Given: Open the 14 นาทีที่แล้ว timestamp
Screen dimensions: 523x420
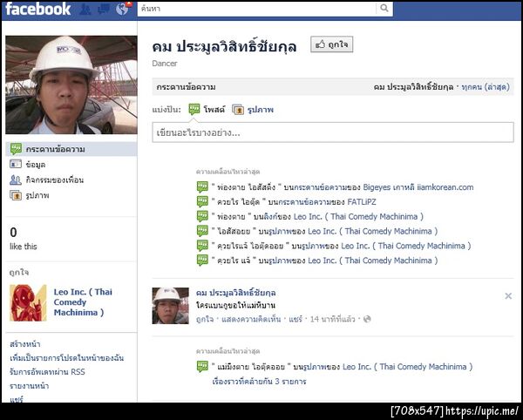Looking at the screenshot, I should pos(333,319).
